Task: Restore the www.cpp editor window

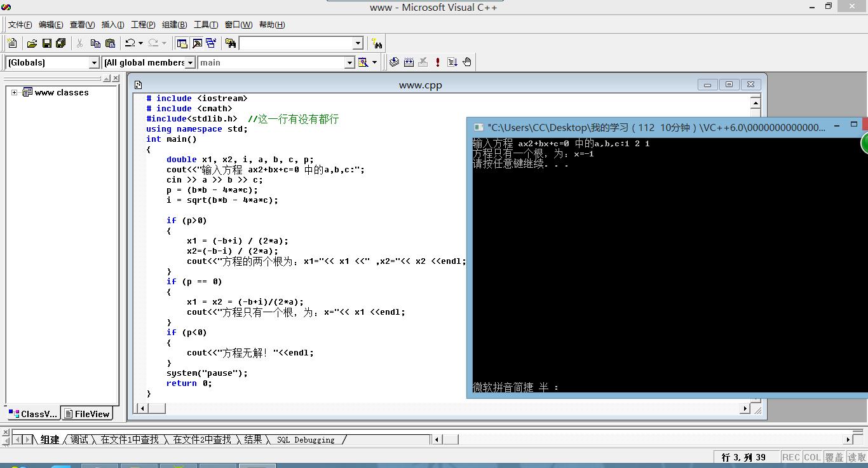Action: pos(729,85)
